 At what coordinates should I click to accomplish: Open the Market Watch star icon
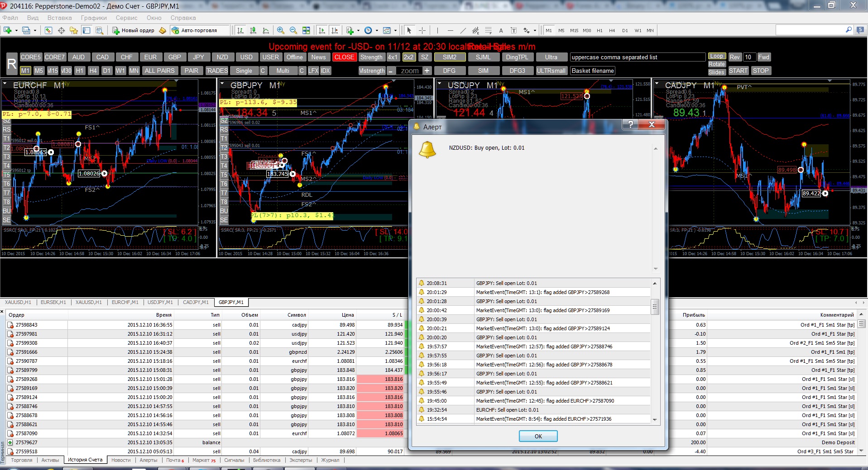coord(73,30)
